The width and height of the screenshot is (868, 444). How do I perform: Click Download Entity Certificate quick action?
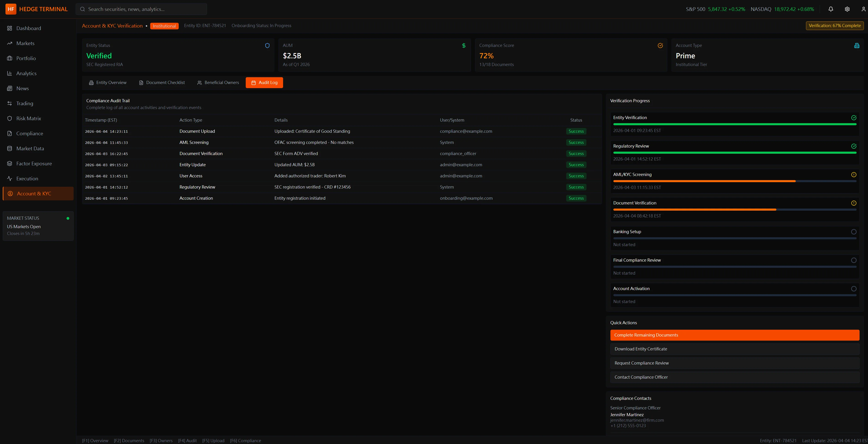(x=735, y=349)
